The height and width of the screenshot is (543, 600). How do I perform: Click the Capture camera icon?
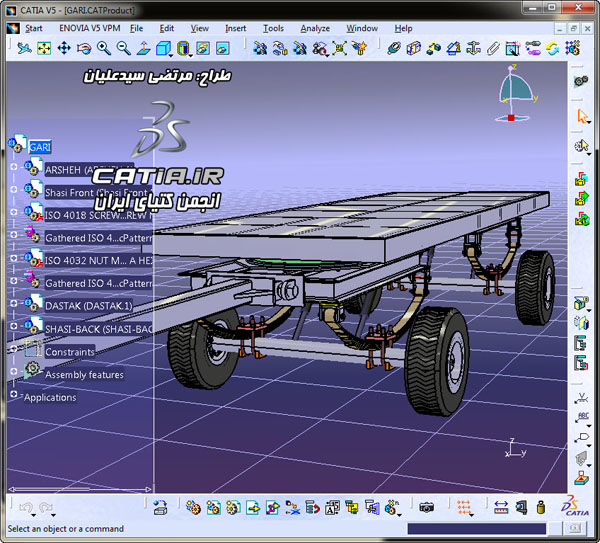pos(427,508)
